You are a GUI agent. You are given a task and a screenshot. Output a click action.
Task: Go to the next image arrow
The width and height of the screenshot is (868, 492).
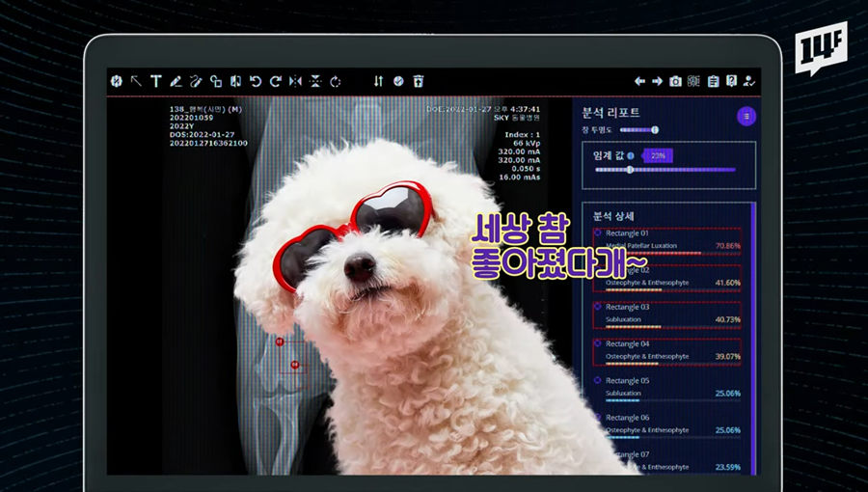(658, 81)
